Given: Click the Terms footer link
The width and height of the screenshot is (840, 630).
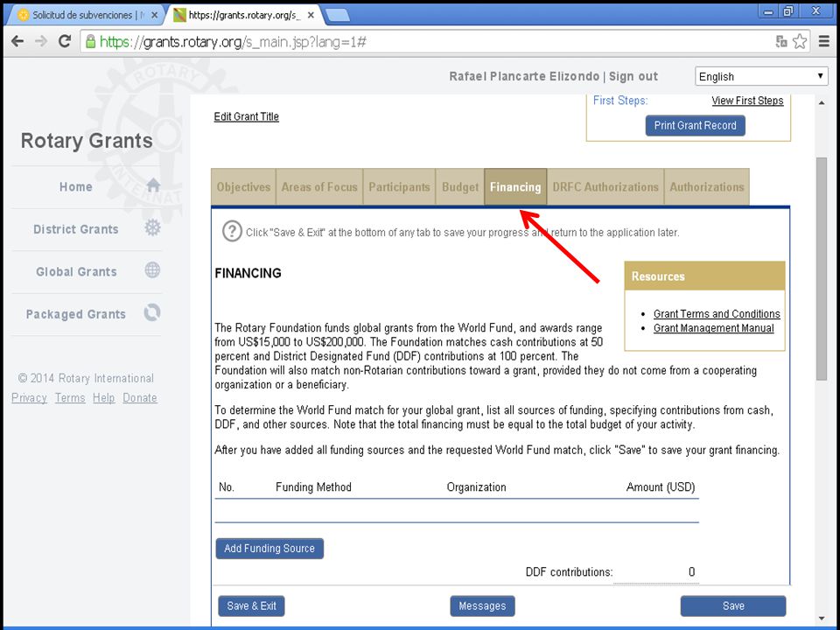Looking at the screenshot, I should tap(70, 398).
